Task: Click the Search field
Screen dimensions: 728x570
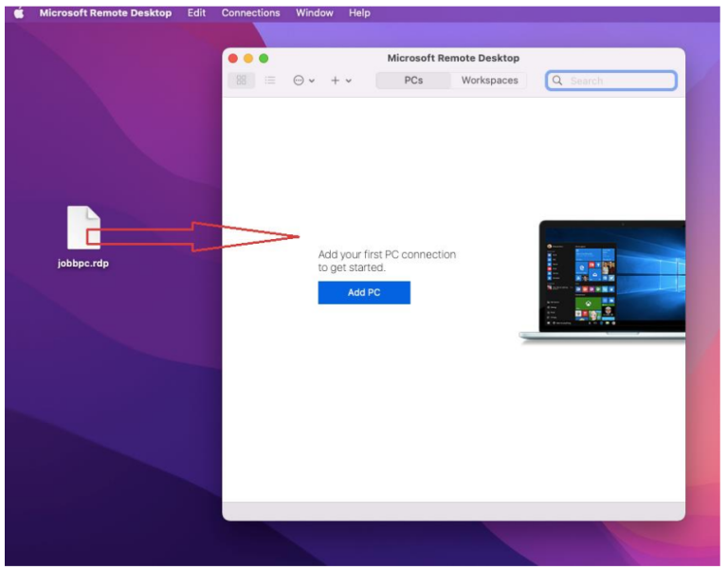Action: tap(611, 81)
